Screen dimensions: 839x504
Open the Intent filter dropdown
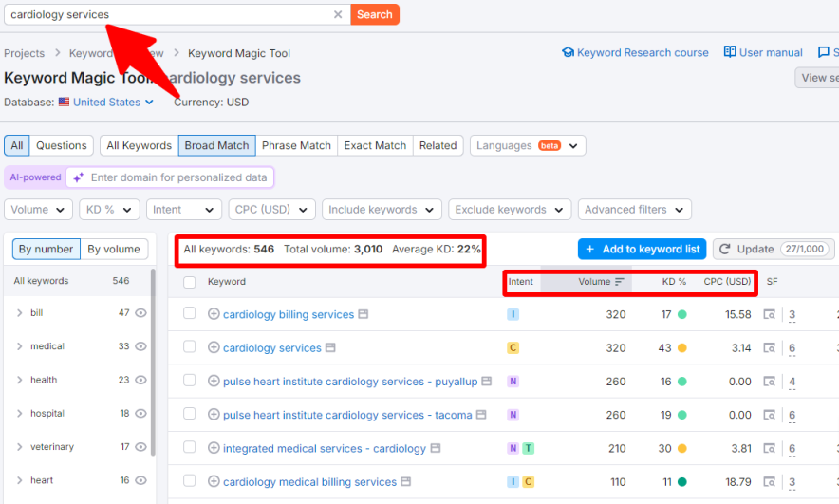point(183,210)
